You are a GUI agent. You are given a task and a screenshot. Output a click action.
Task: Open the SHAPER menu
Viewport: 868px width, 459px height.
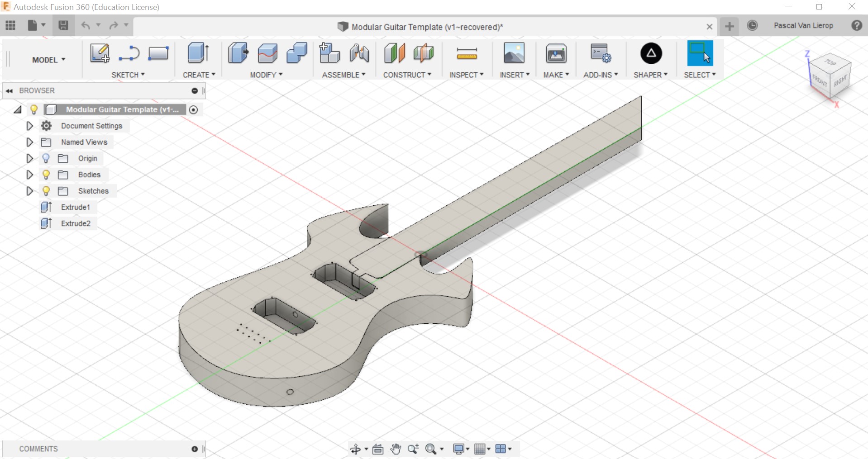tap(650, 75)
